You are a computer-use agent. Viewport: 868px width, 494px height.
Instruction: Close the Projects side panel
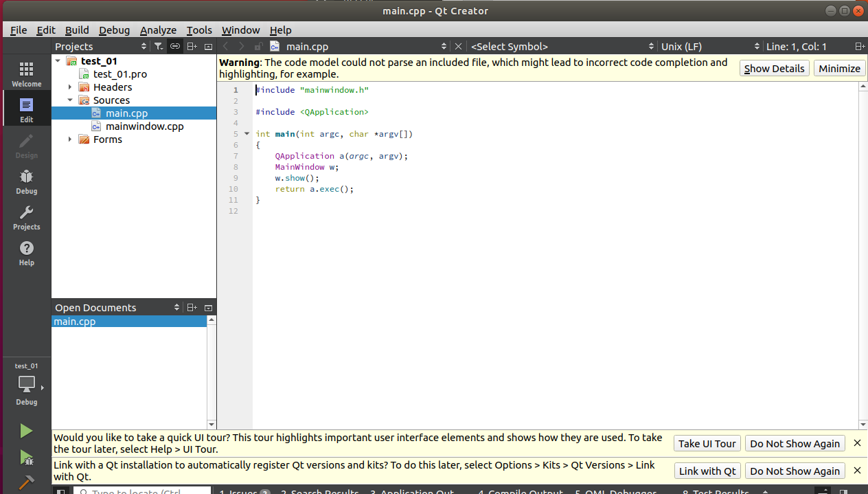(208, 46)
